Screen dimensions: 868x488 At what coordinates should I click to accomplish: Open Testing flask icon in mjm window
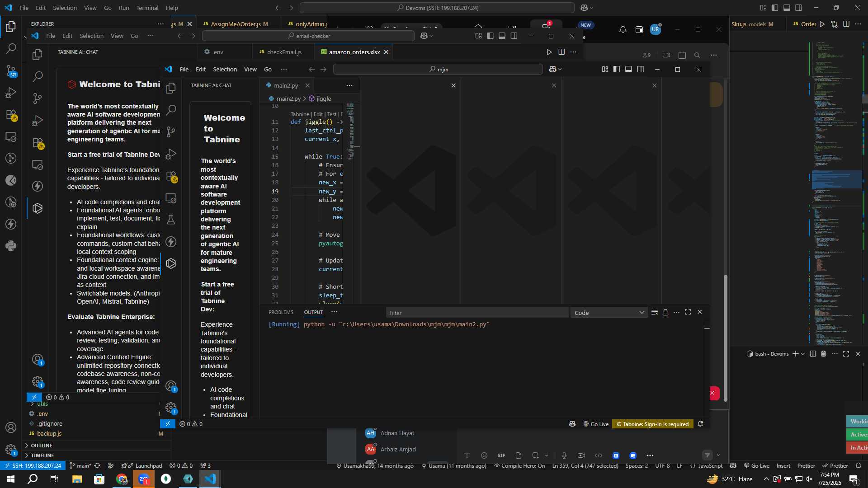171,220
